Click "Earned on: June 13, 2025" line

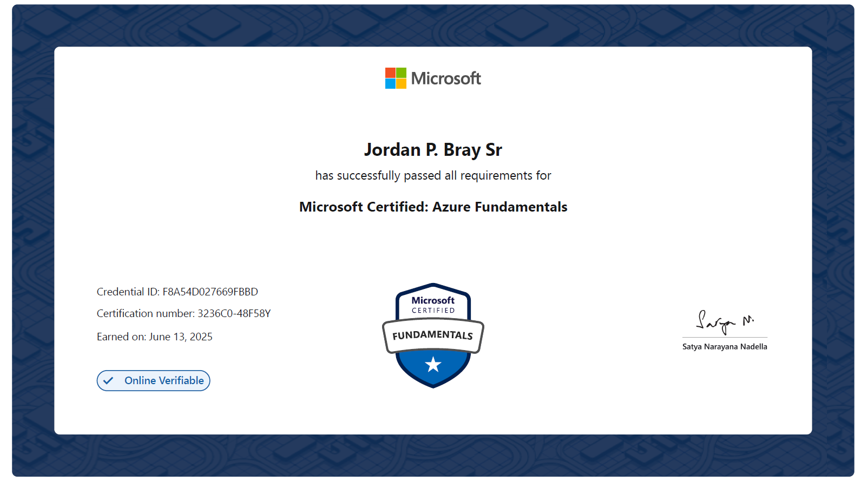155,337
